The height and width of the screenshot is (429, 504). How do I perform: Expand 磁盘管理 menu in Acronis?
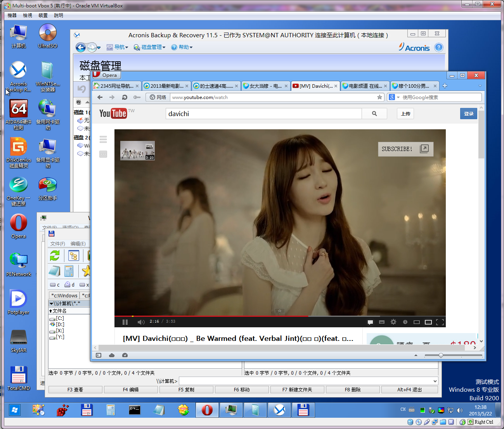(x=150, y=47)
